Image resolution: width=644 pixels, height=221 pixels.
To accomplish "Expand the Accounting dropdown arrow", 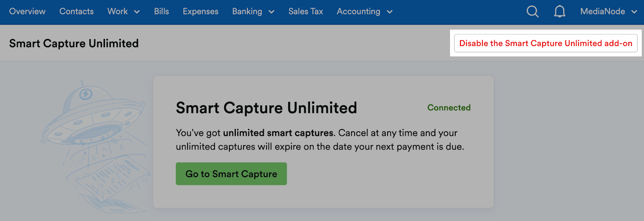I will point(390,12).
